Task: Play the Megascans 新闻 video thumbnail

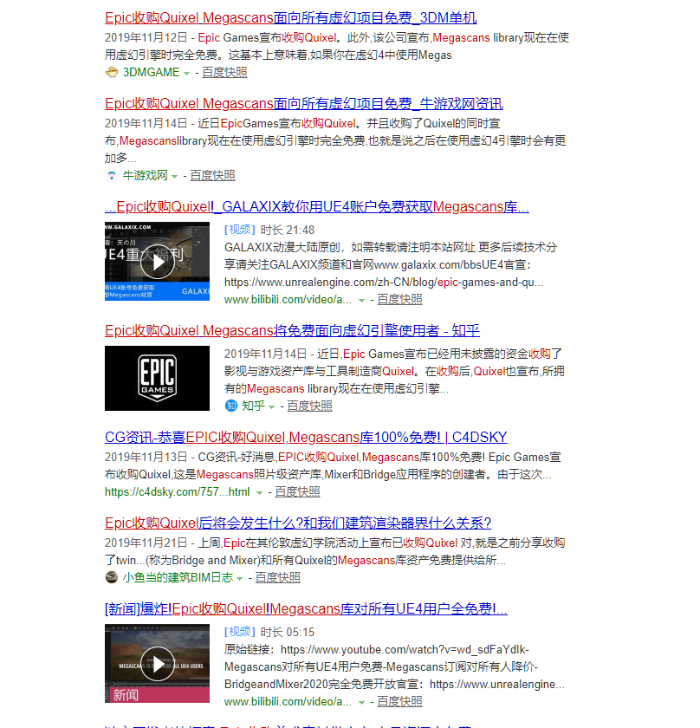Action: (158, 664)
